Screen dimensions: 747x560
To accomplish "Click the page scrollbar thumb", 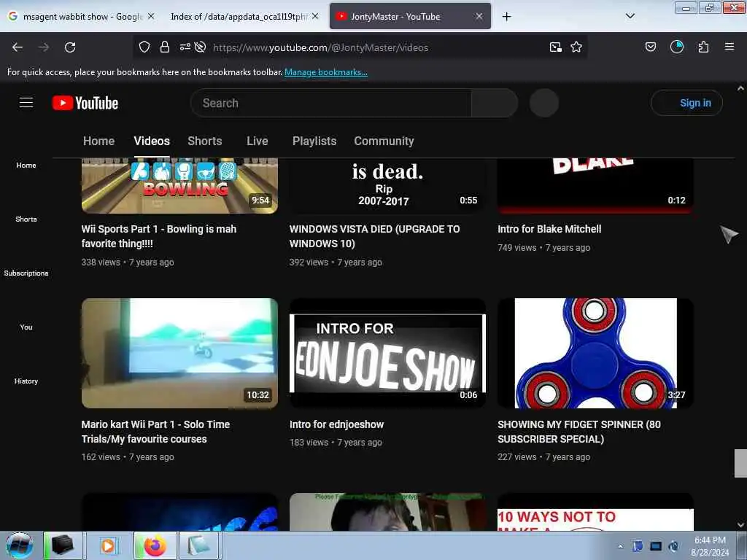I will [x=740, y=463].
